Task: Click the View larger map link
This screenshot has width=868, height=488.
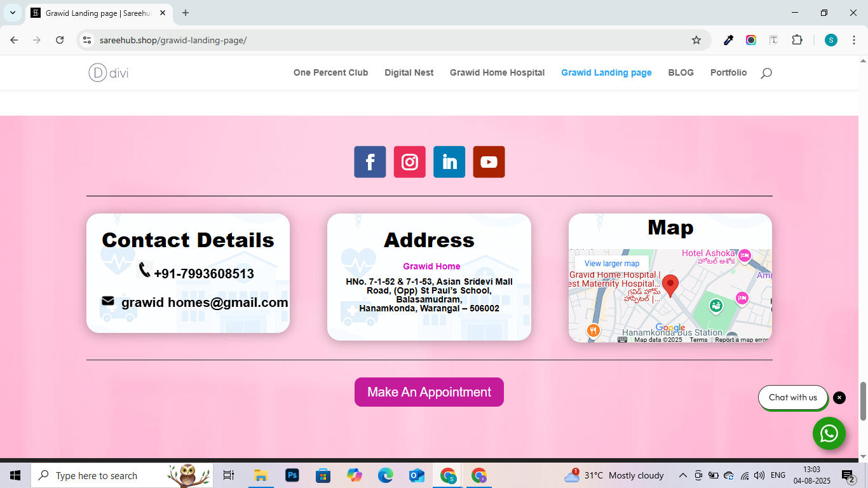Action: coord(611,264)
